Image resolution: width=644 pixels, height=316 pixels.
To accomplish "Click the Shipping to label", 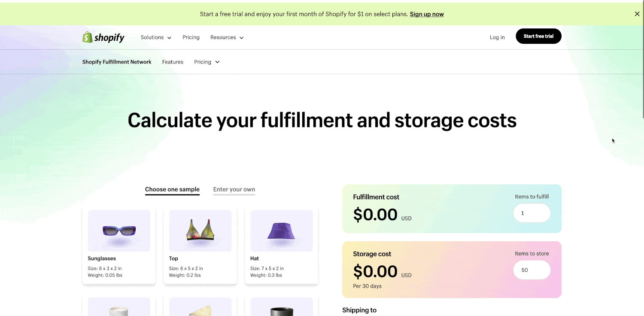I will pyautogui.click(x=359, y=310).
